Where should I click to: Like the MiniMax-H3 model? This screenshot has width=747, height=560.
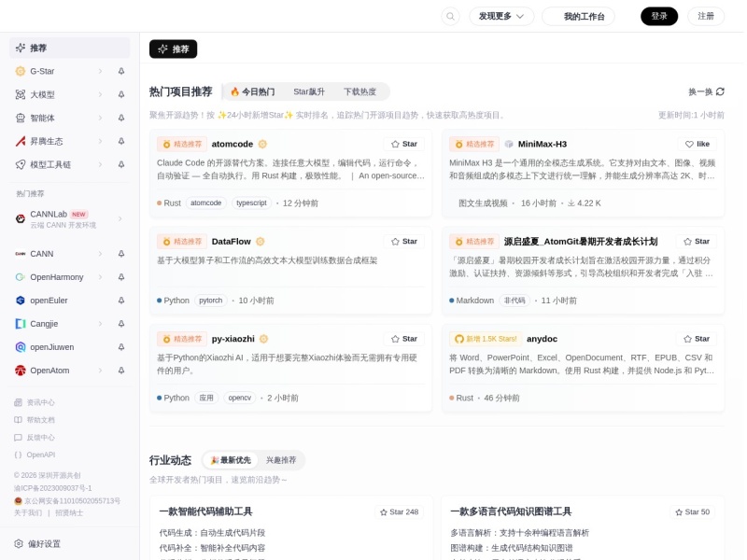[x=697, y=144]
